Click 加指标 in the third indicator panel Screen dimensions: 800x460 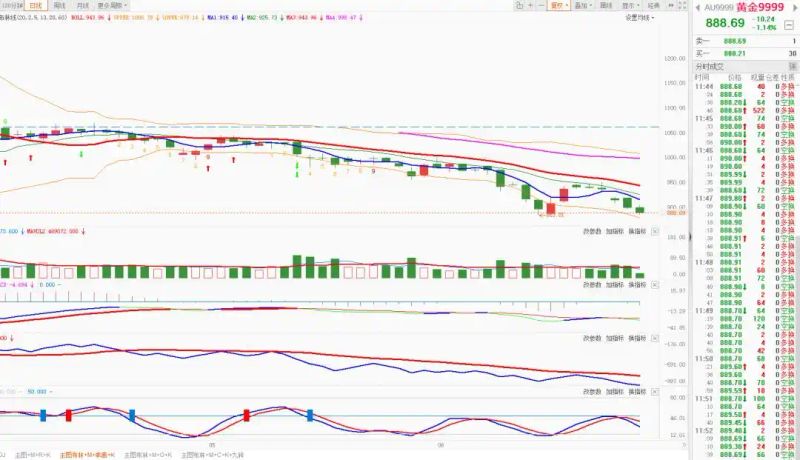coord(615,339)
